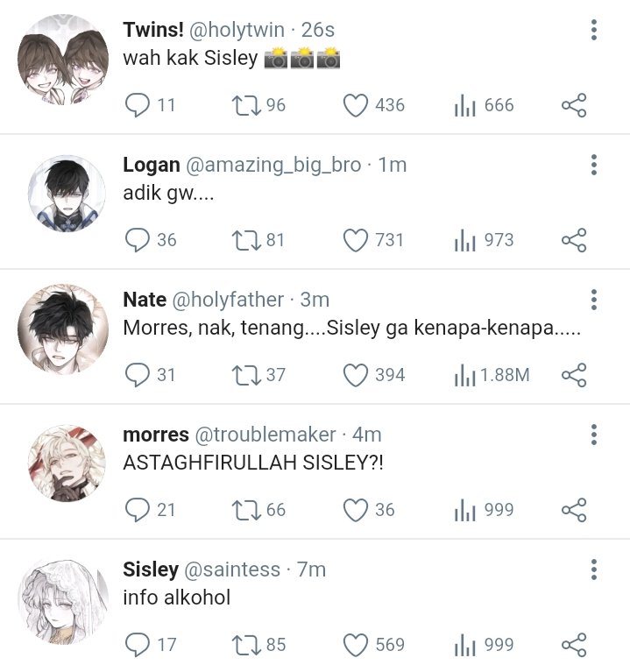
Task: Open Sisley's avatar image
Action: point(63,603)
